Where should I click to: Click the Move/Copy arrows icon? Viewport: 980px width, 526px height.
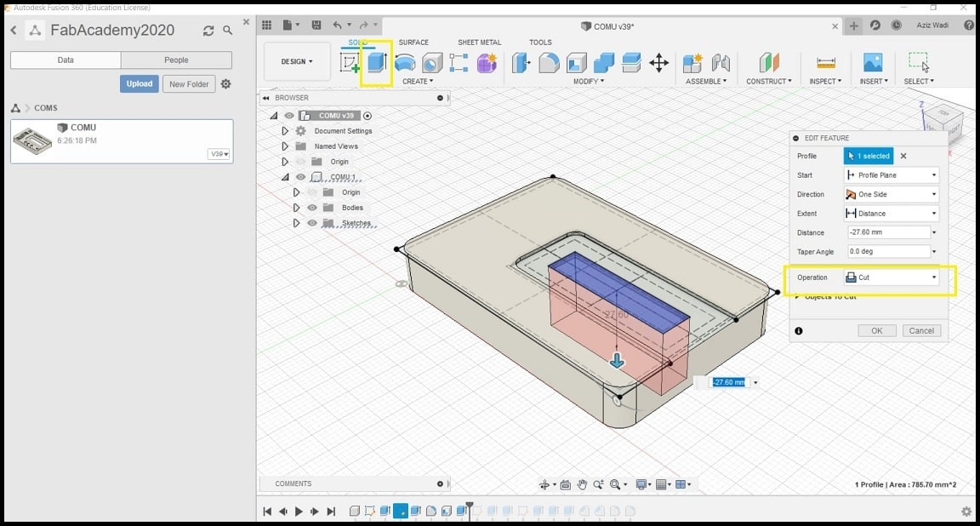click(x=658, y=63)
